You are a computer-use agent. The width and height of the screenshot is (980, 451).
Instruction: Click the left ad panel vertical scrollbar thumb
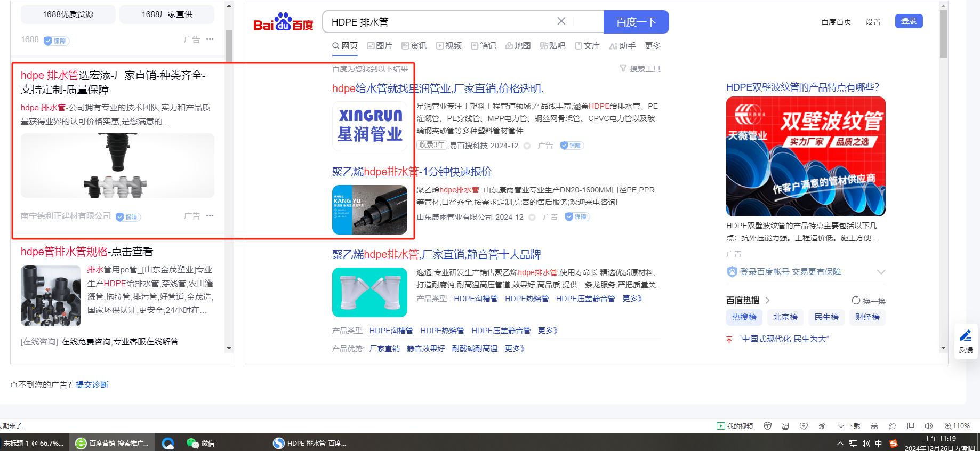[229, 45]
